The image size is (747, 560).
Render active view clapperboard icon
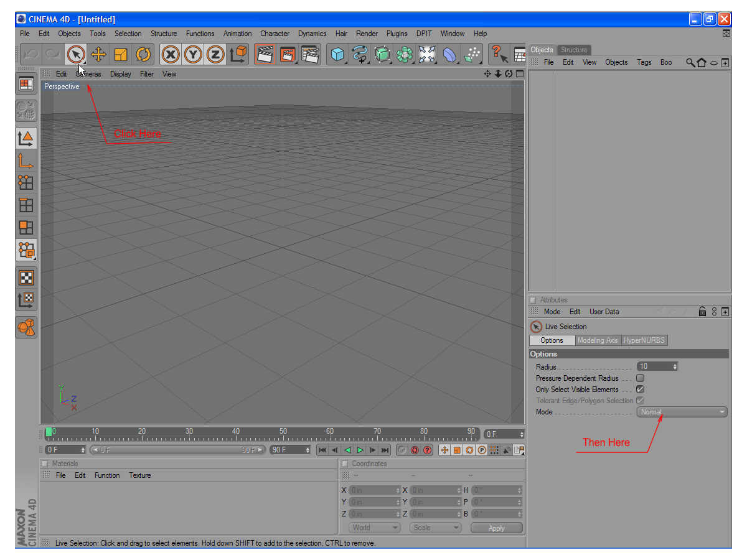(x=265, y=55)
